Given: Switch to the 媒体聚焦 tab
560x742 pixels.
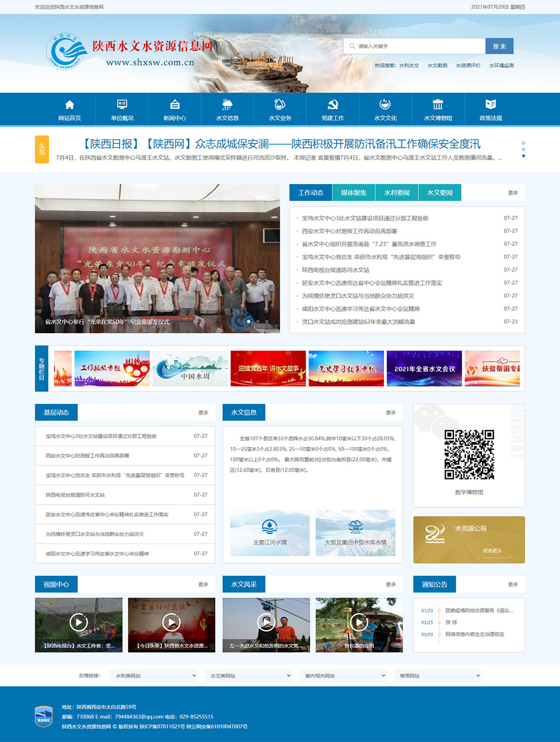Looking at the screenshot, I should [353, 193].
